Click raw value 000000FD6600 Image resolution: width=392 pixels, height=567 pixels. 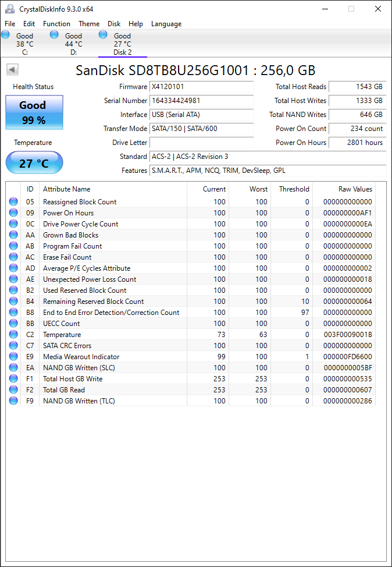[x=348, y=356]
